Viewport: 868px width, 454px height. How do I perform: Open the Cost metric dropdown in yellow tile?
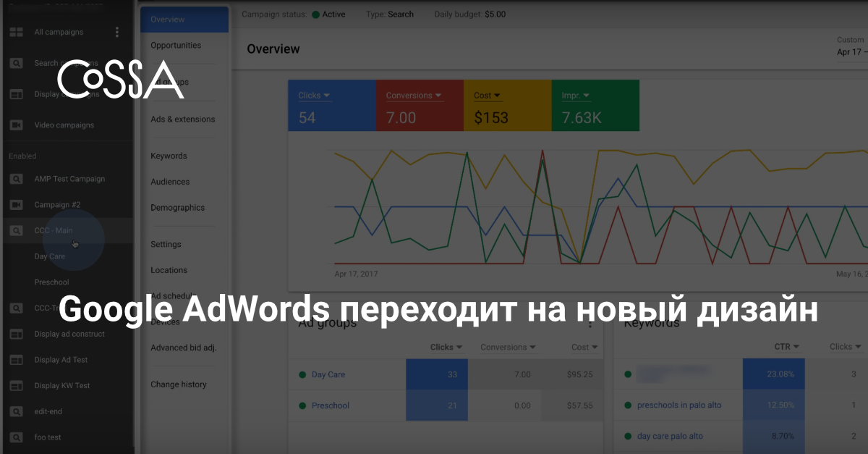click(x=488, y=96)
